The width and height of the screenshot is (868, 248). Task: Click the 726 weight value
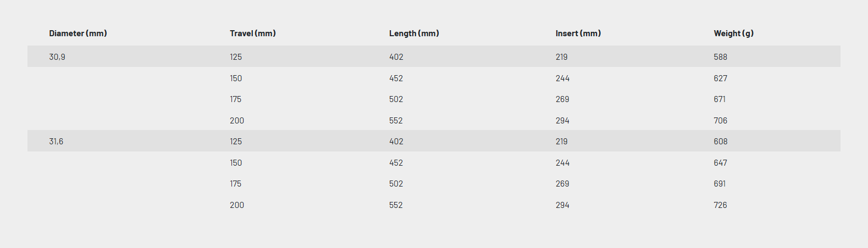(721, 205)
